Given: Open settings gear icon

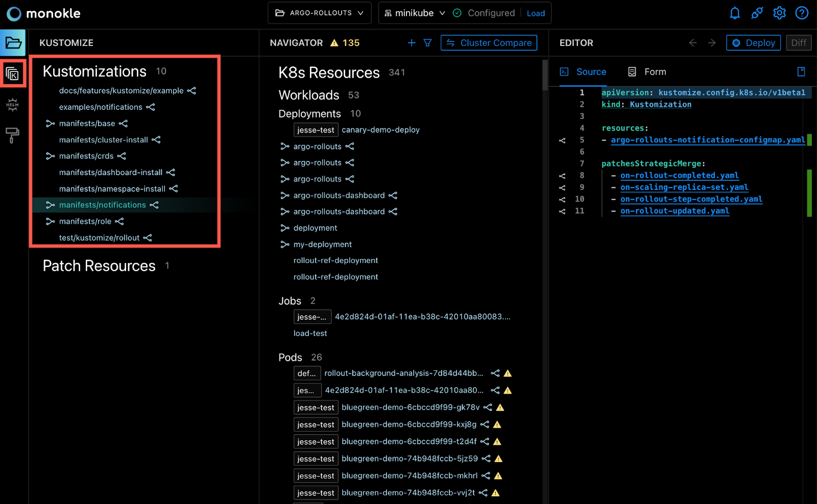Looking at the screenshot, I should point(779,13).
